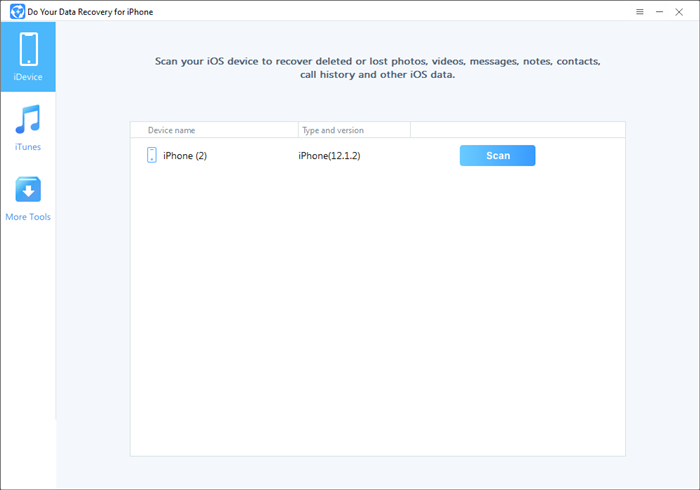Select the iPhone (2) device name

[185, 156]
